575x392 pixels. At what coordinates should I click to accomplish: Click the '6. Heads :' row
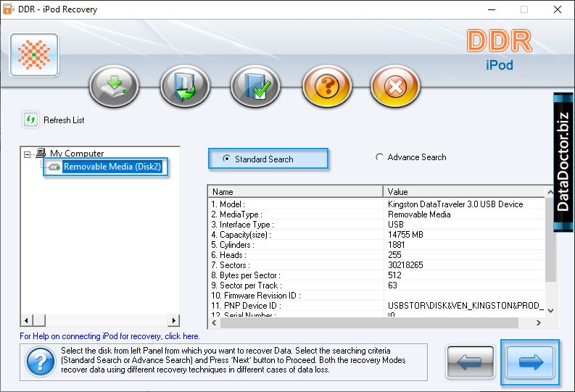(x=376, y=255)
